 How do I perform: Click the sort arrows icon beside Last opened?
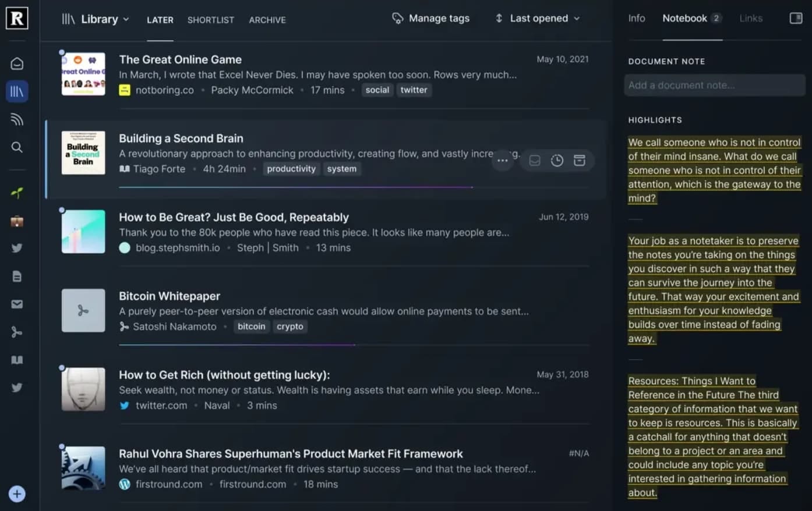tap(499, 19)
